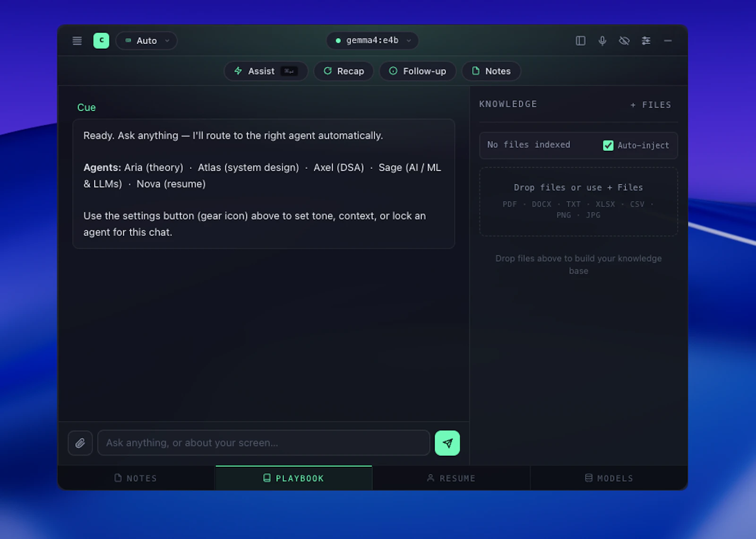The image size is (756, 539).
Task: Open settings sliders icon
Action: [x=646, y=41]
